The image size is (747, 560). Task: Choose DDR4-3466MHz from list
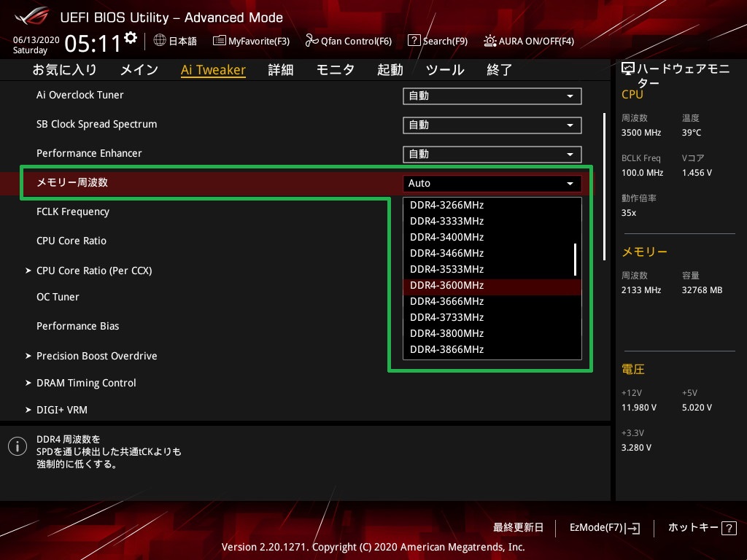[492, 253]
